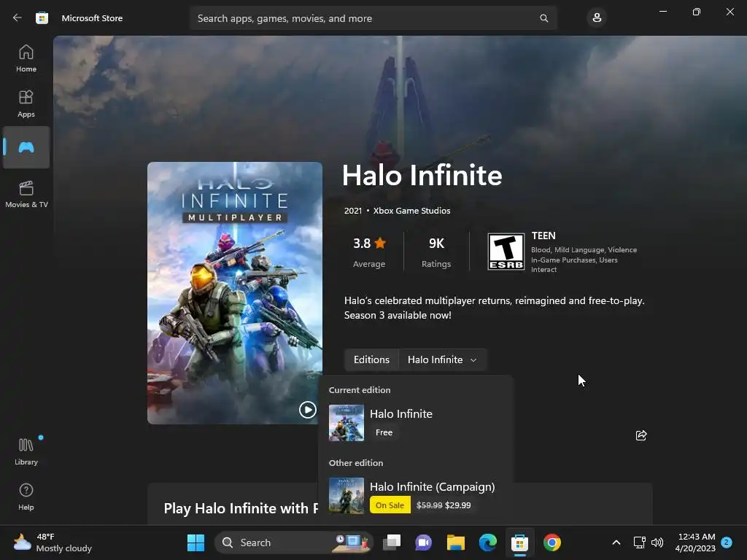Screen dimensions: 747x560
Task: Click the 'Other edition' label
Action: click(356, 463)
